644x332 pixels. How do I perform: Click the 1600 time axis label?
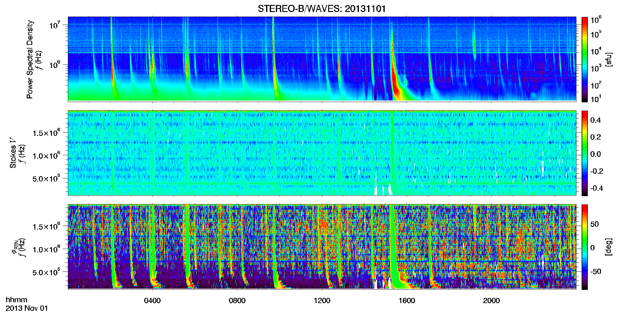(407, 301)
